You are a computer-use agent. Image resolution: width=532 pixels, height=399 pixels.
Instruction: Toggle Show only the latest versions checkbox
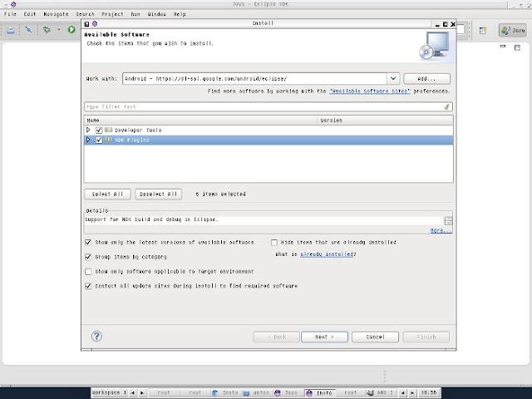click(88, 242)
